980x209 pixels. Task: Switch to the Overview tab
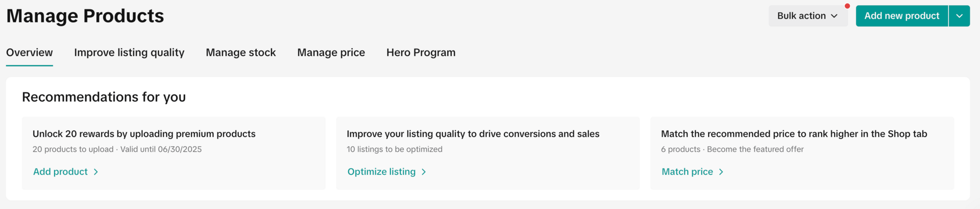pos(29,53)
